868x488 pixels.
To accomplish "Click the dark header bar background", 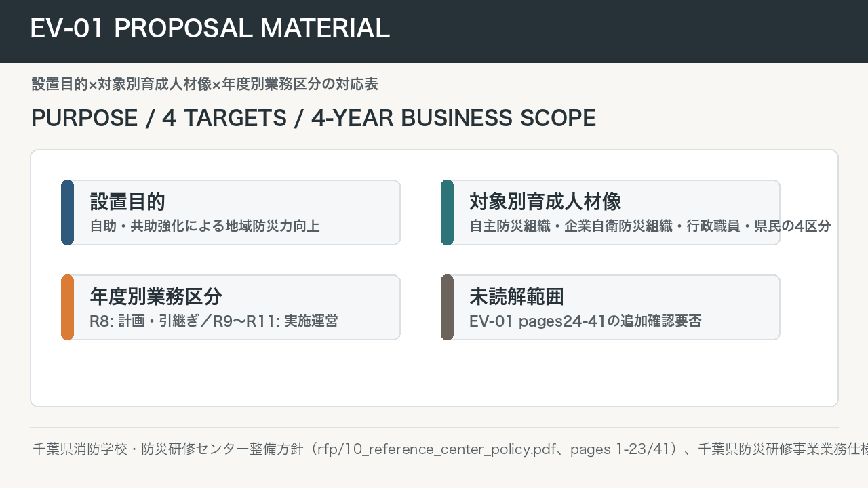I will (610, 31).
